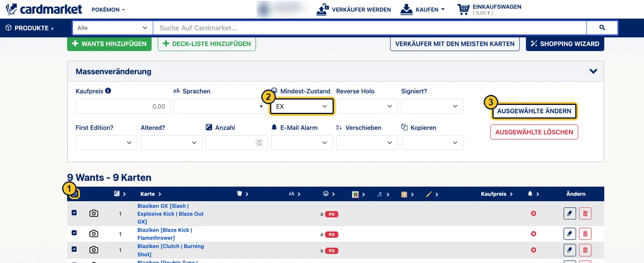The image size is (644, 263).
Task: Click the Ausgewählte löschen button
Action: coord(534,132)
